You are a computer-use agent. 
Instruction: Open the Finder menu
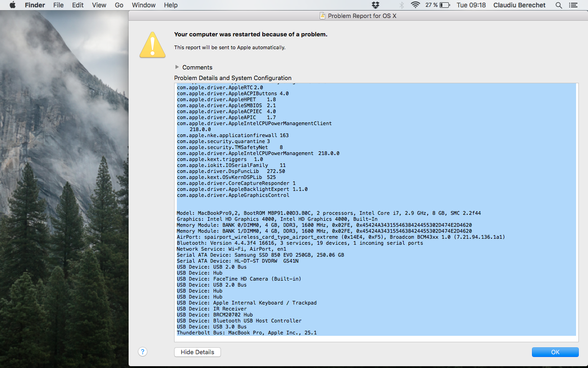(35, 5)
